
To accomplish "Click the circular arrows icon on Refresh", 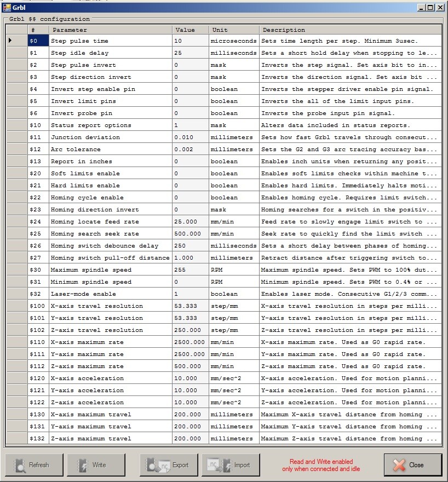I will pyautogui.click(x=19, y=465).
